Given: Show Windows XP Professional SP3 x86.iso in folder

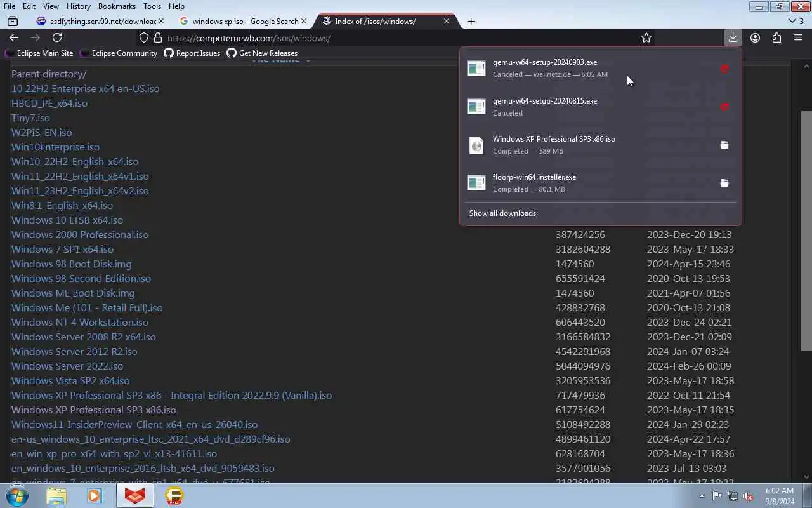Looking at the screenshot, I should click(x=724, y=145).
